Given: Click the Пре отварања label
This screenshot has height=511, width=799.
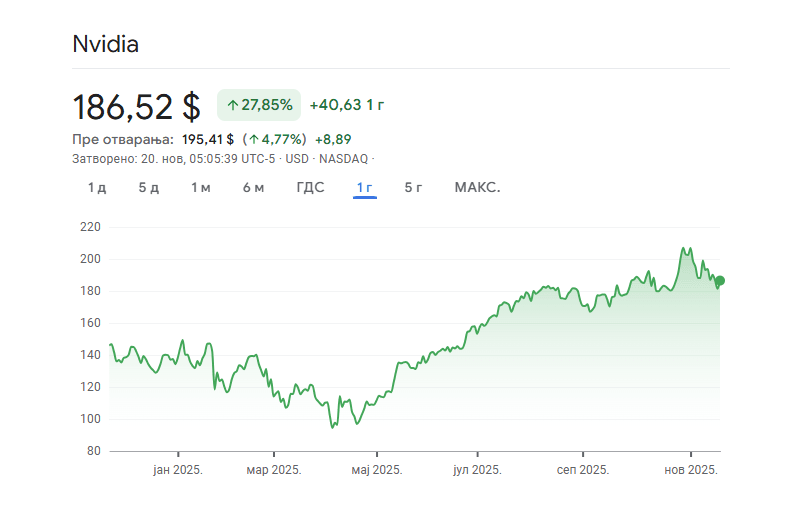Looking at the screenshot, I should (x=123, y=139).
